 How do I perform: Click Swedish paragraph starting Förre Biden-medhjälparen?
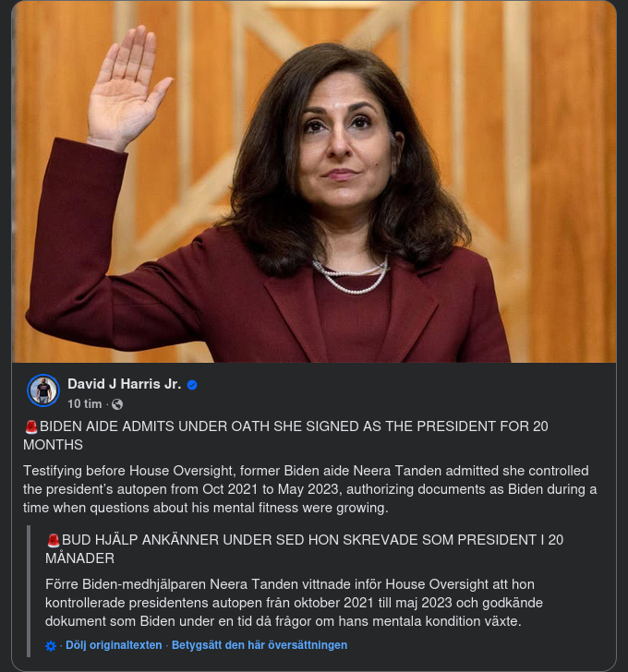[x=294, y=603]
